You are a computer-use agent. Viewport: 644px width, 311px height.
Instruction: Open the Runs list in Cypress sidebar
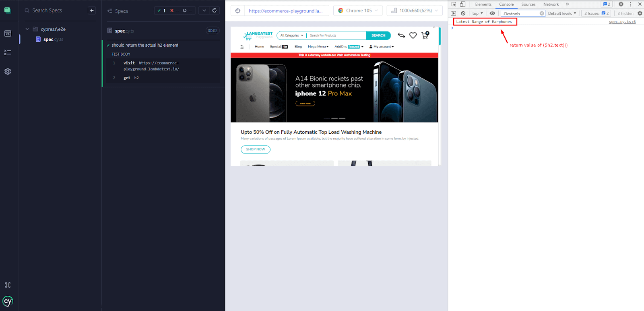tap(8, 52)
